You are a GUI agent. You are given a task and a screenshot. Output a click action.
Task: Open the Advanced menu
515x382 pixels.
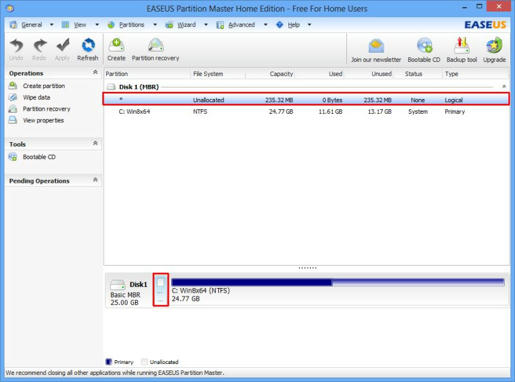(241, 25)
